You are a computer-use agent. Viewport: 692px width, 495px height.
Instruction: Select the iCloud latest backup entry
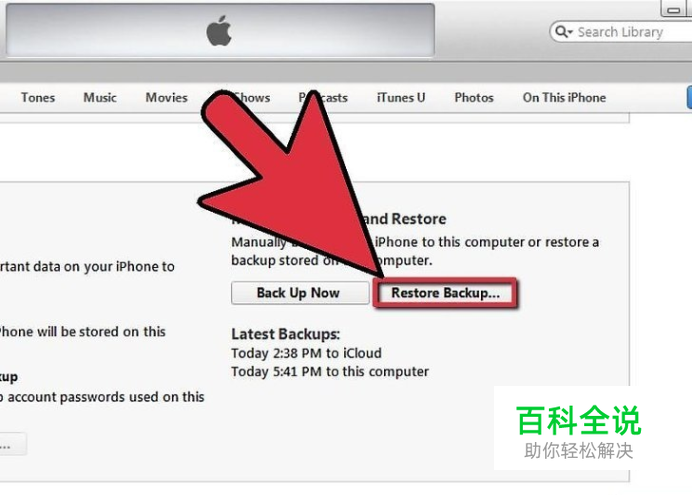(x=306, y=353)
